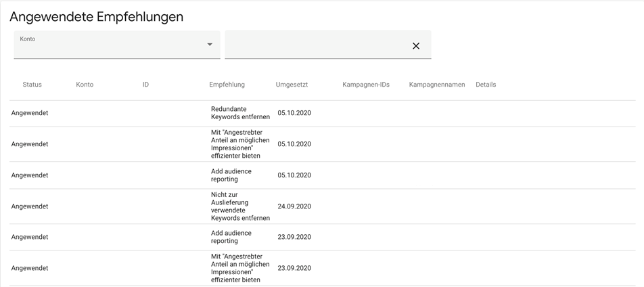Screen dimensions: 644x287
Task: Click the Empfehlung column header
Action: (x=227, y=85)
